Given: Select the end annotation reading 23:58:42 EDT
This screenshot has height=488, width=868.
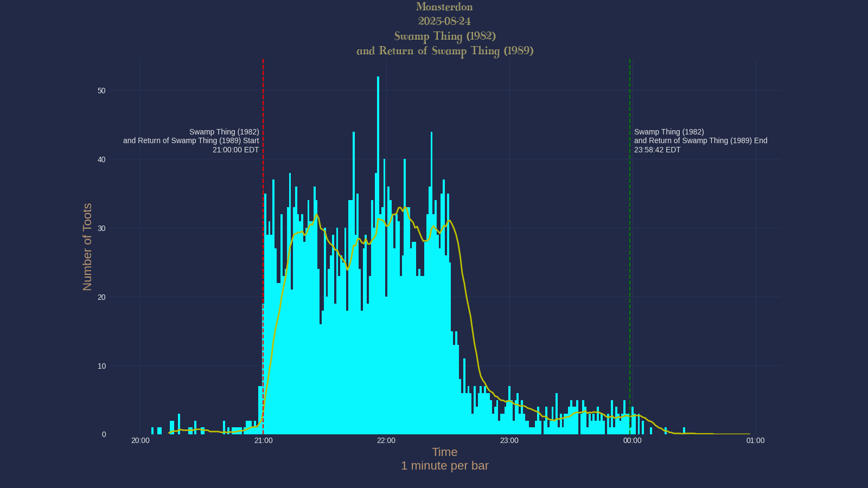Looking at the screenshot, I should pos(656,150).
